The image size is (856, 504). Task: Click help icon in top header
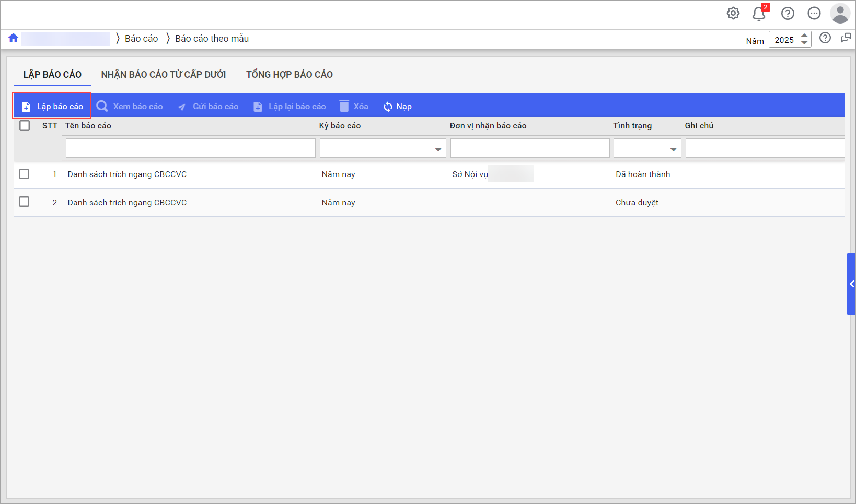(x=788, y=14)
